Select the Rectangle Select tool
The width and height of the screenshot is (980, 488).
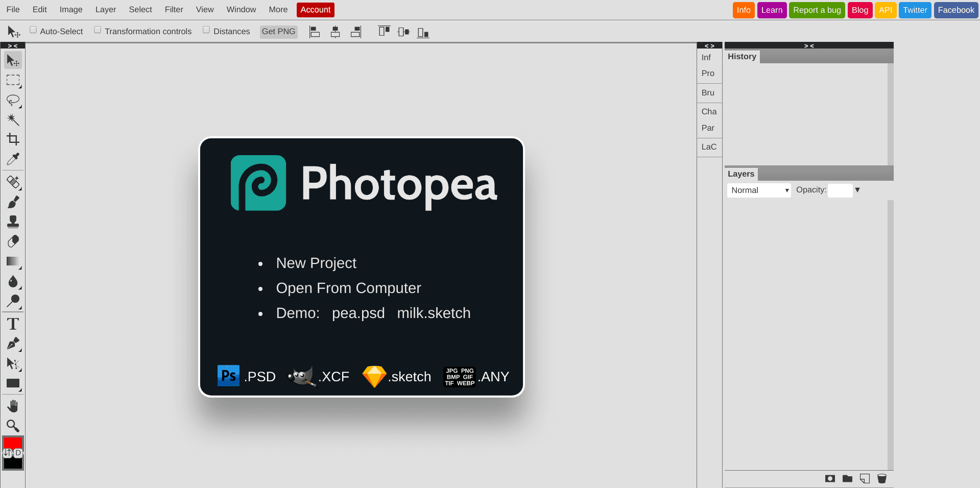click(x=13, y=80)
